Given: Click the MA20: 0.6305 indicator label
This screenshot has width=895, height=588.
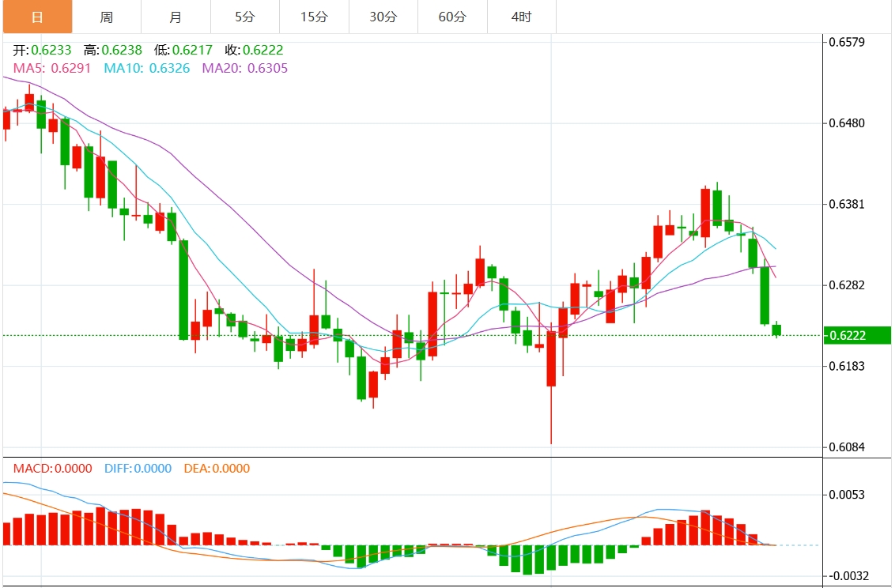Looking at the screenshot, I should coord(245,69).
